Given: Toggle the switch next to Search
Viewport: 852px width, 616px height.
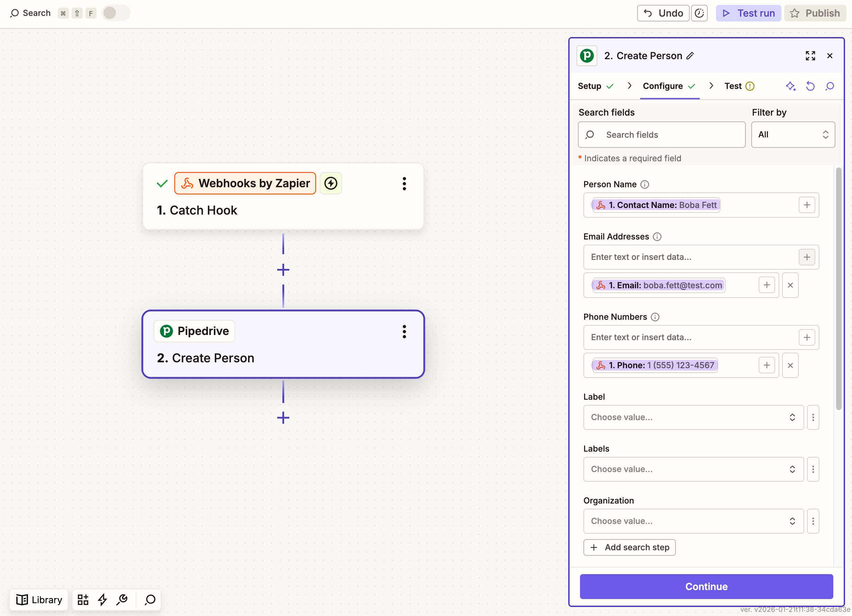Looking at the screenshot, I should click(115, 13).
